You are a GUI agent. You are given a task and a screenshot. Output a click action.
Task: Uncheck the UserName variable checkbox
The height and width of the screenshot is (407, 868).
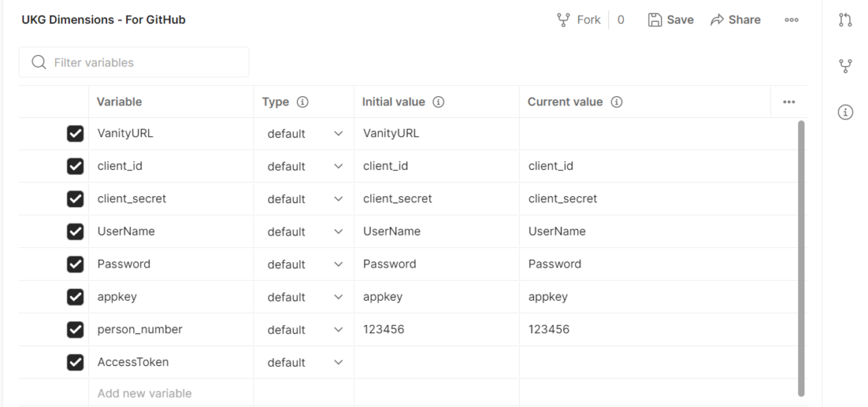[75, 232]
